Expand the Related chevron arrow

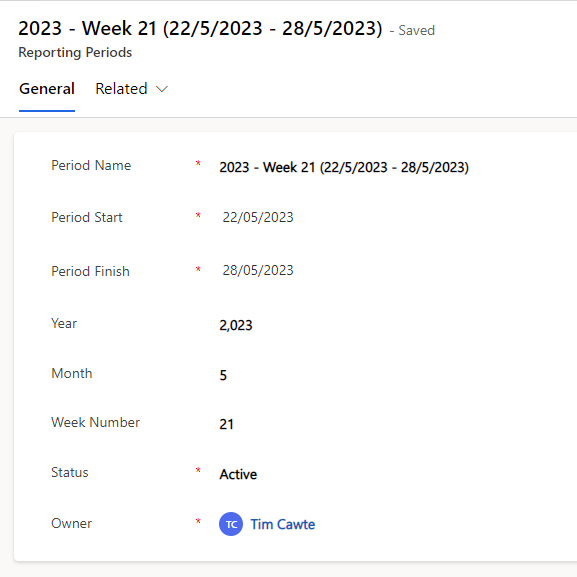[162, 89]
